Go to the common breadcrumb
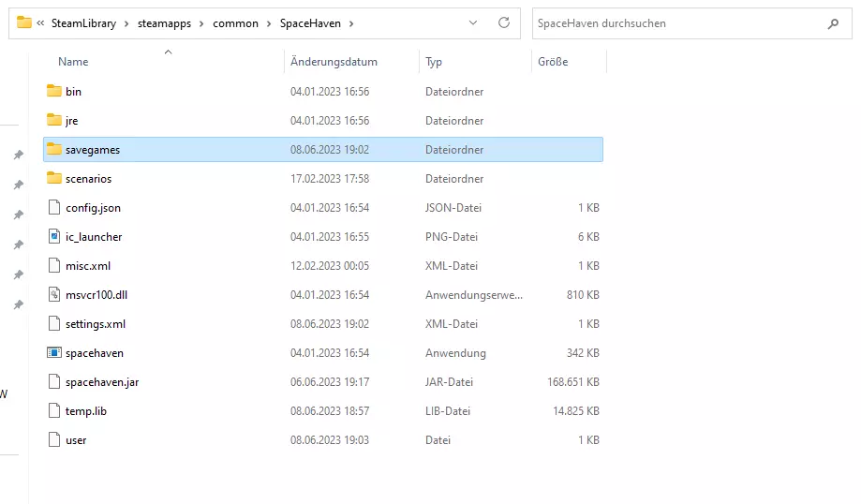Image resolution: width=861 pixels, height=504 pixels. 235,23
